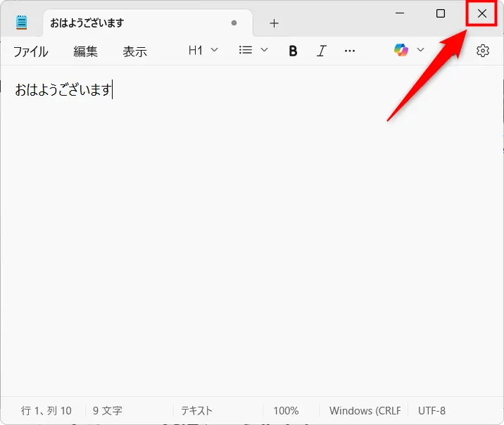Expand the heading style dropdown arrow
This screenshot has width=504, height=425.
215,50
